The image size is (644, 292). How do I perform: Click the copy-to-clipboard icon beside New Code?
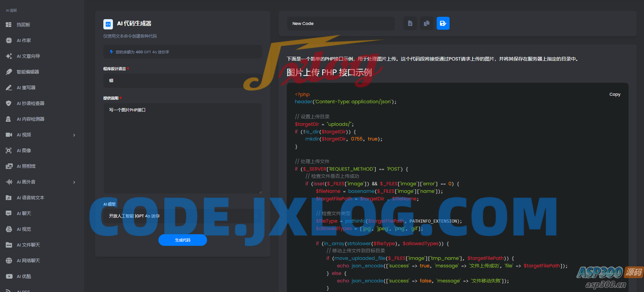[426, 24]
